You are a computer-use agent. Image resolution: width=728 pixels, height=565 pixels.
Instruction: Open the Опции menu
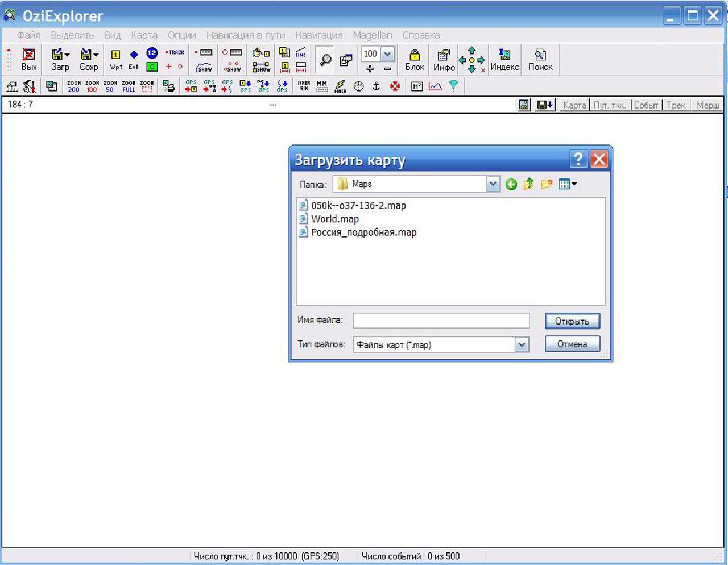(x=182, y=35)
